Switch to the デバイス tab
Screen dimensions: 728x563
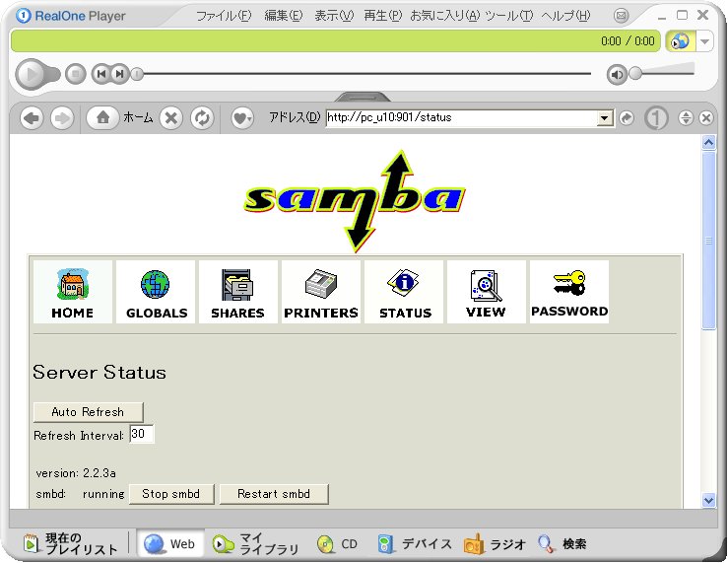(415, 544)
